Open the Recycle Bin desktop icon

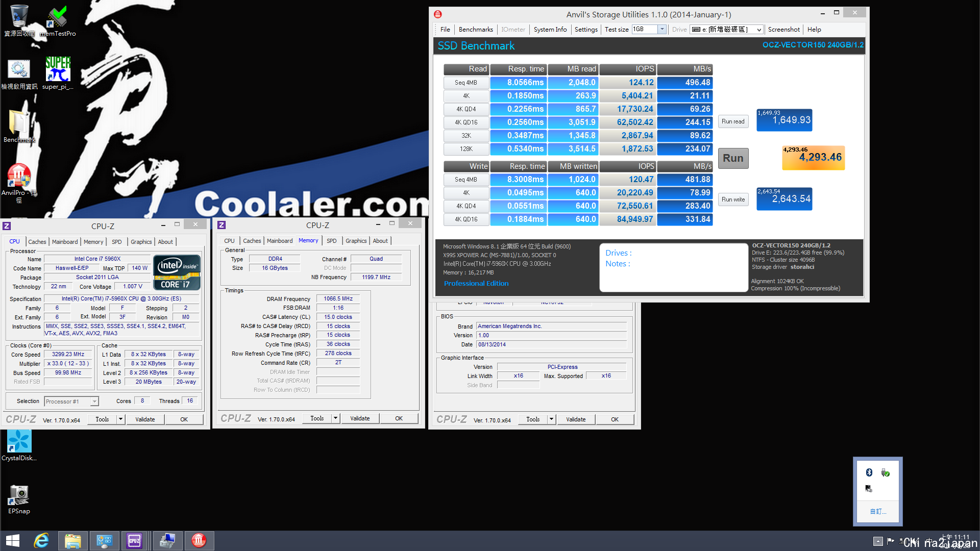tap(19, 20)
